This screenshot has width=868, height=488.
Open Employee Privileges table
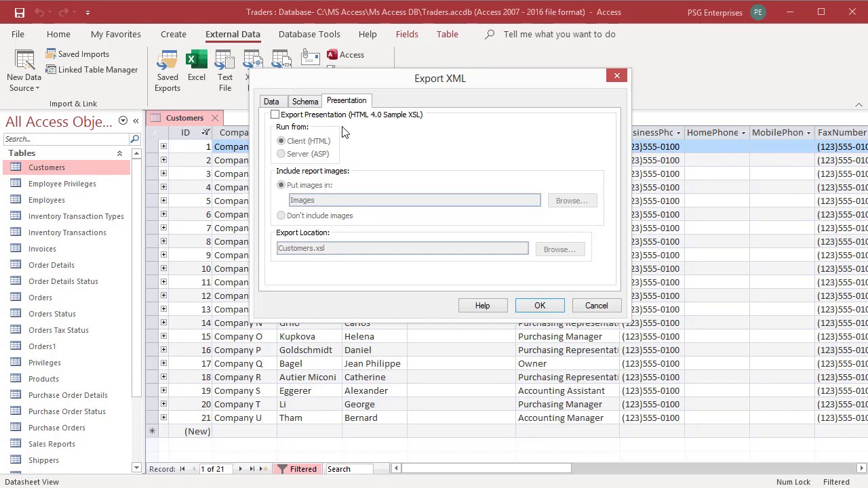62,184
